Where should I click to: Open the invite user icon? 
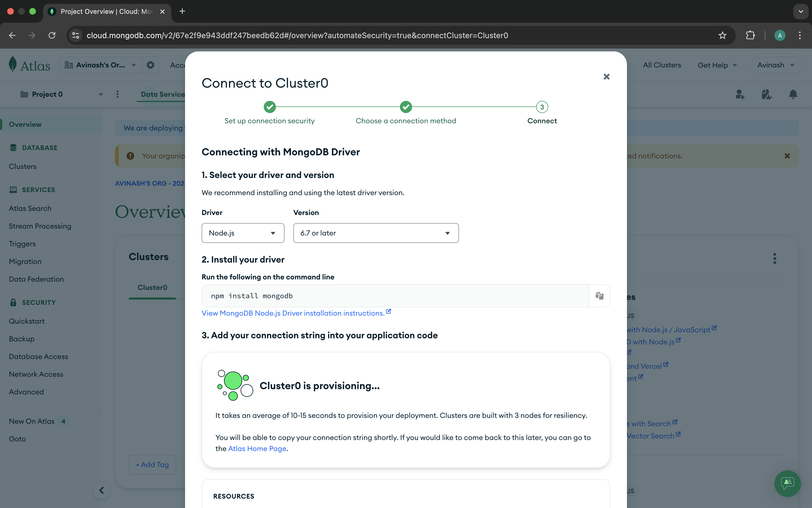pyautogui.click(x=740, y=95)
